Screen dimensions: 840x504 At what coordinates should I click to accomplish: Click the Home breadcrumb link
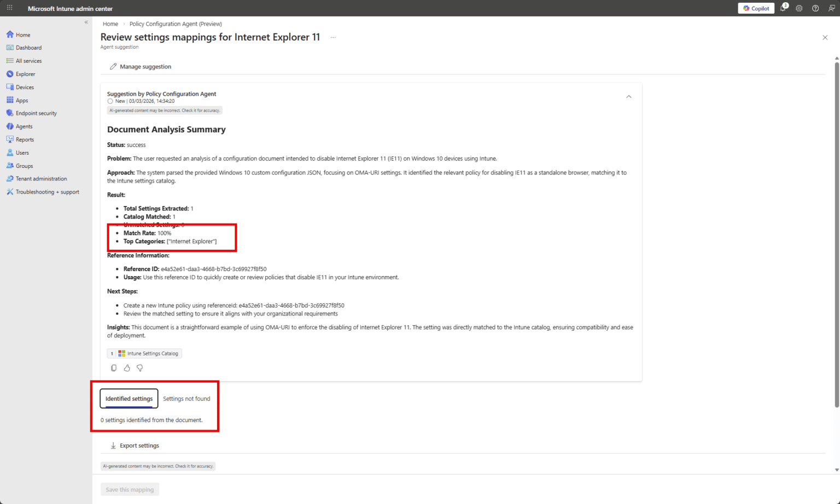[110, 24]
